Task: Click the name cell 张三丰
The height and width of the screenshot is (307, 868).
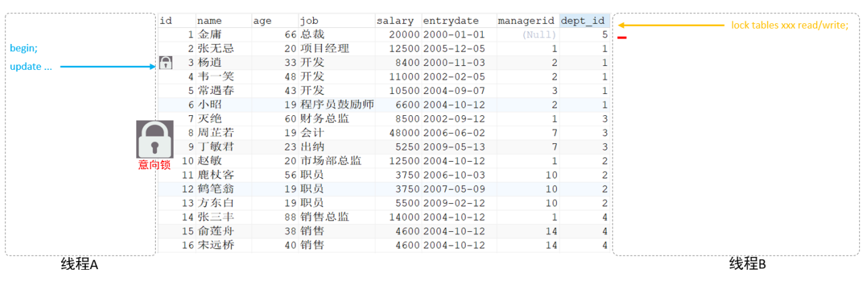Action: [215, 216]
